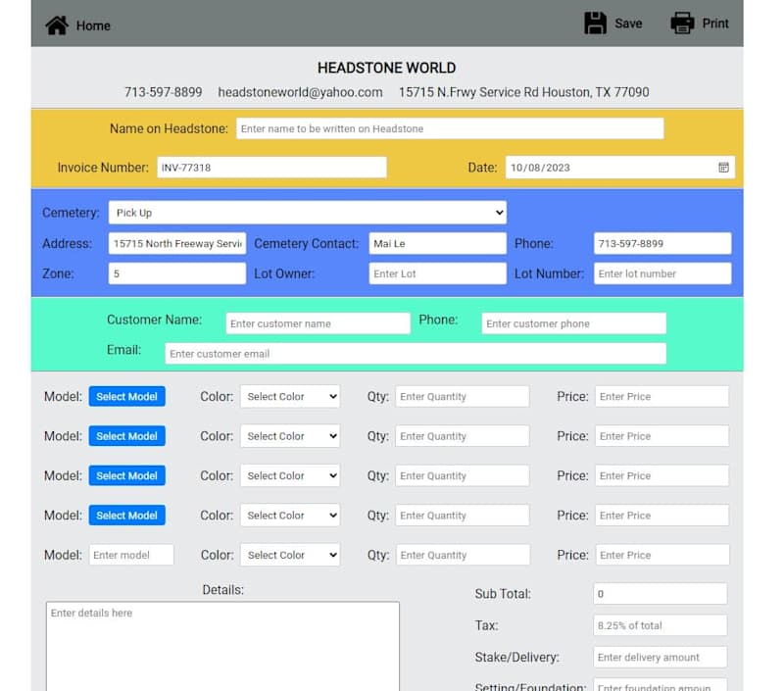Screen dimensions: 784x691
Task: Click the cemetery Phone field 713-597-8899
Action: coord(662,243)
